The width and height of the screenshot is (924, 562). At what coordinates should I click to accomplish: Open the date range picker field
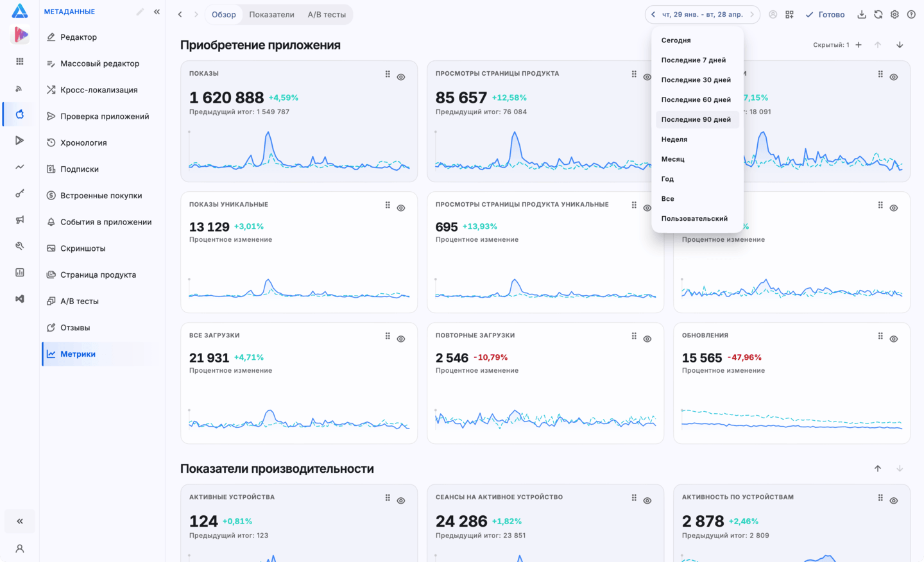tap(703, 14)
